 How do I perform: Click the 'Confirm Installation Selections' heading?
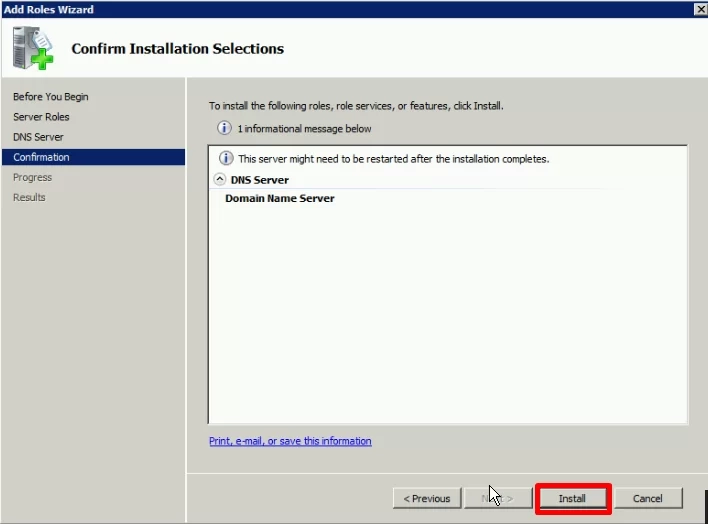[177, 49]
